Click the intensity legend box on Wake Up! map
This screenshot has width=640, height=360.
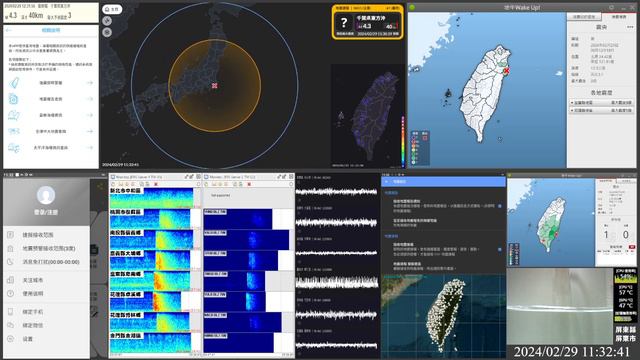tap(420, 148)
